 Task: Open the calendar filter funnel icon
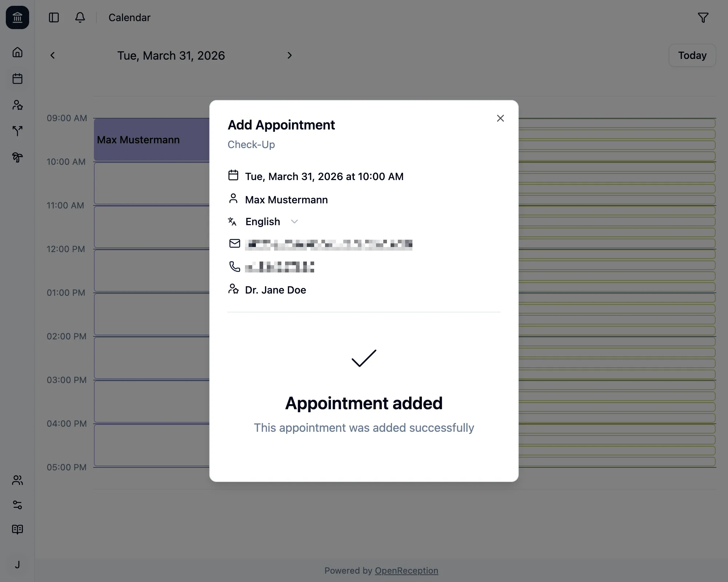(703, 17)
